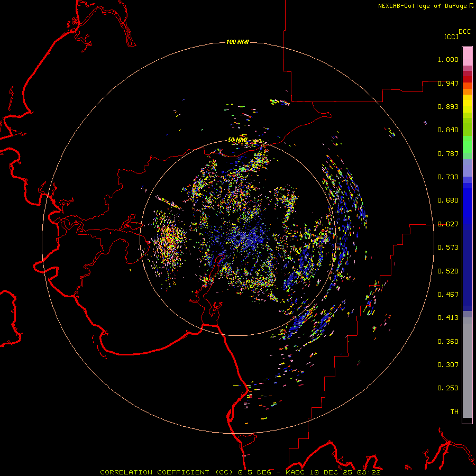Click the 0.520 scale value

click(x=448, y=271)
